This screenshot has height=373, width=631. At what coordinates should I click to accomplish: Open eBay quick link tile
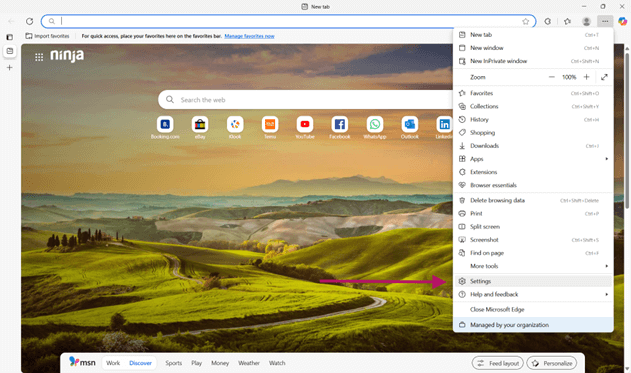tap(200, 128)
